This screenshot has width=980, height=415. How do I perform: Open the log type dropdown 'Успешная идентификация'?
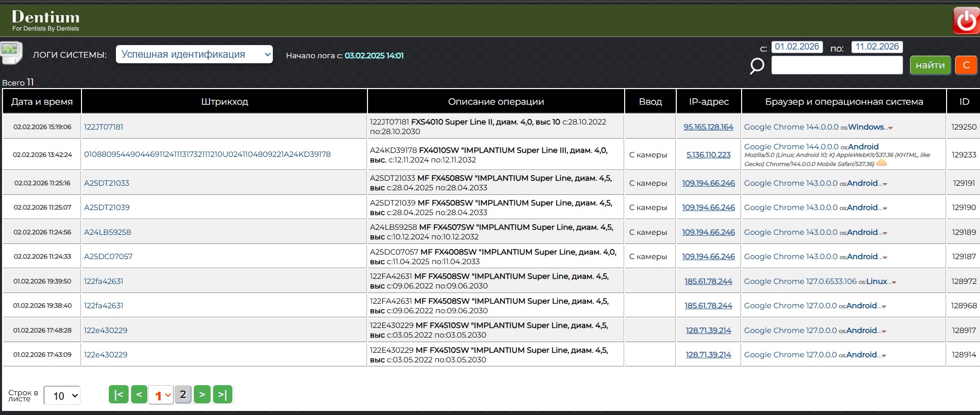point(194,54)
